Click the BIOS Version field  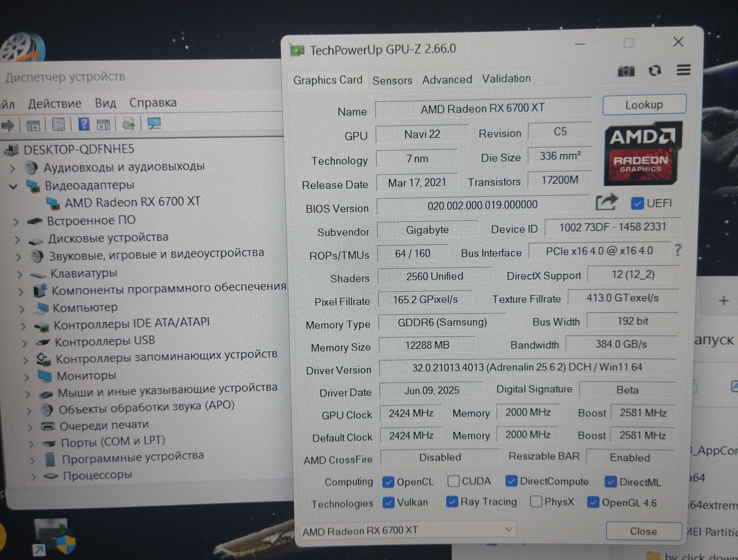(x=482, y=204)
